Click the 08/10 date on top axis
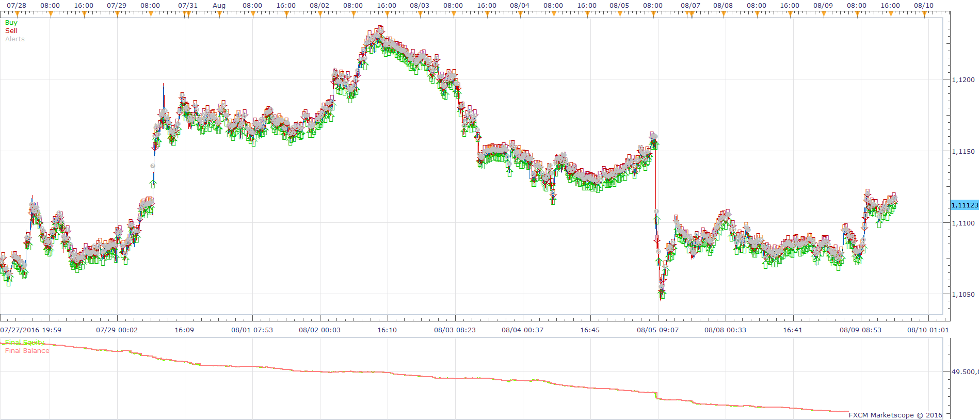This screenshot has width=980, height=420. pos(924,6)
